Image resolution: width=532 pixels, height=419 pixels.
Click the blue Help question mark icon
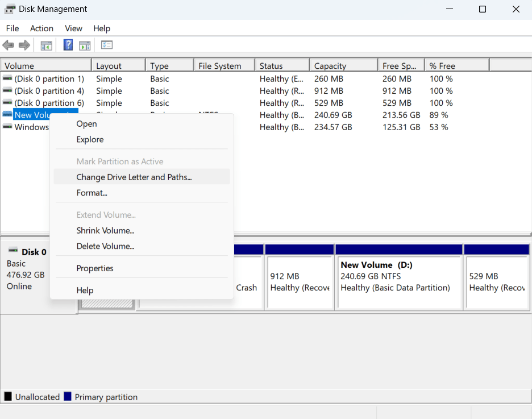[68, 45]
